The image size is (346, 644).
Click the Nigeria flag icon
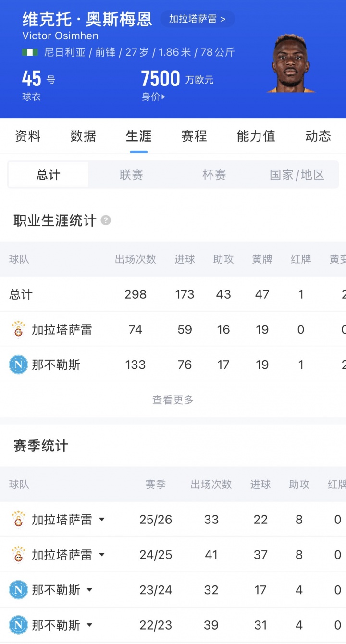(30, 52)
